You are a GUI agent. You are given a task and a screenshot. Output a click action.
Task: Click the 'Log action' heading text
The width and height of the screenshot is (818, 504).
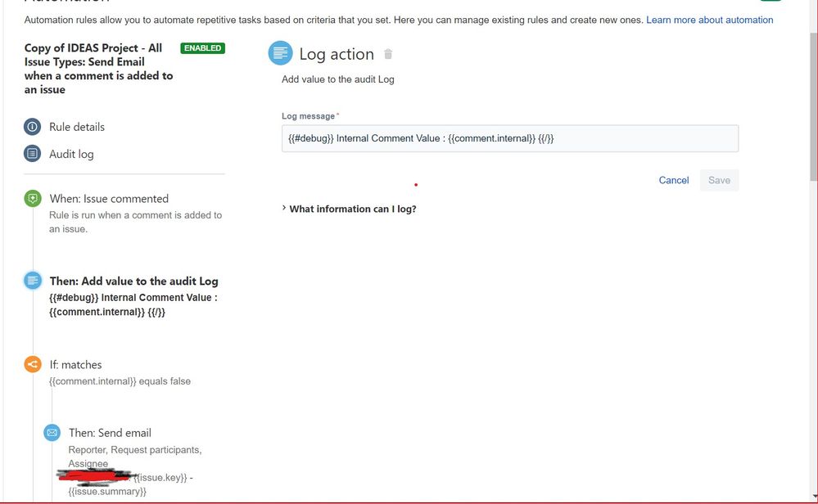tap(337, 54)
